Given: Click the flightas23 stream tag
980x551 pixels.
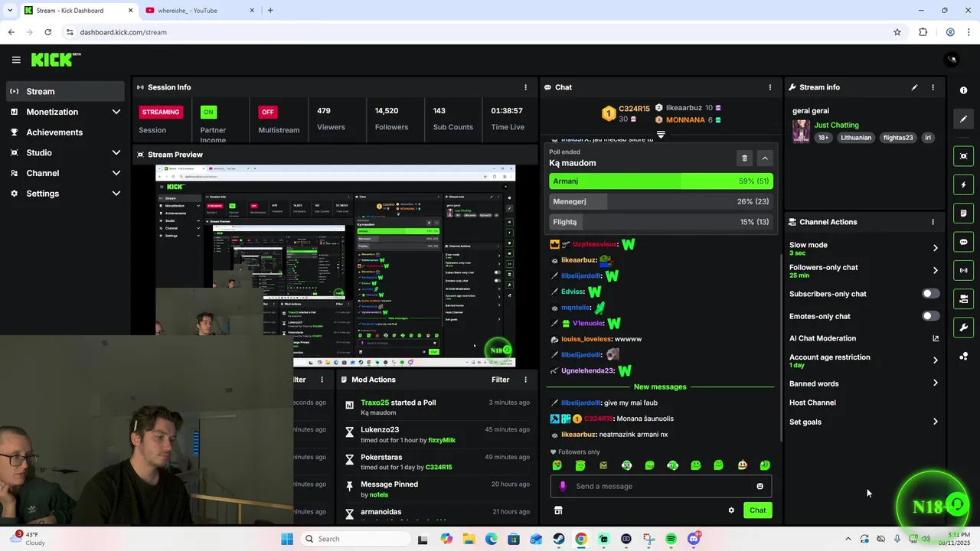Looking at the screenshot, I should [898, 138].
